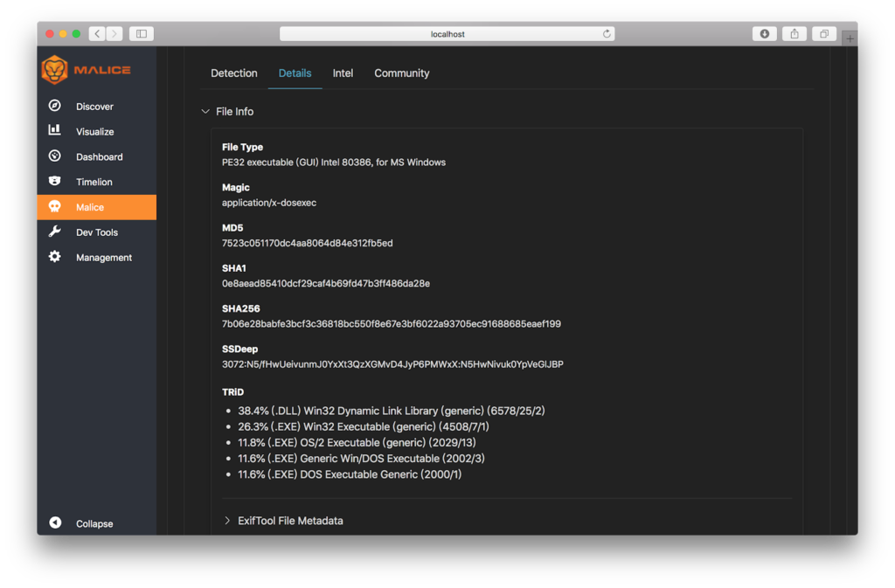The height and width of the screenshot is (588, 895).
Task: Click the Malice skull icon
Action: pos(55,206)
